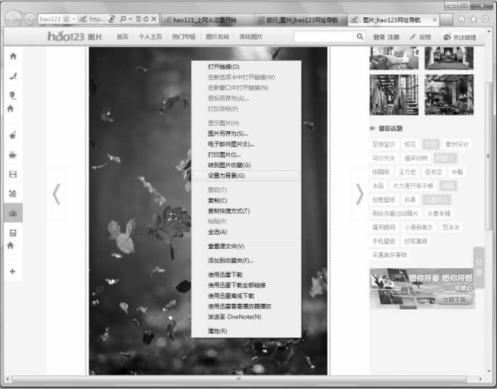
Task: Click the 登录 login link
Action: click(x=379, y=37)
